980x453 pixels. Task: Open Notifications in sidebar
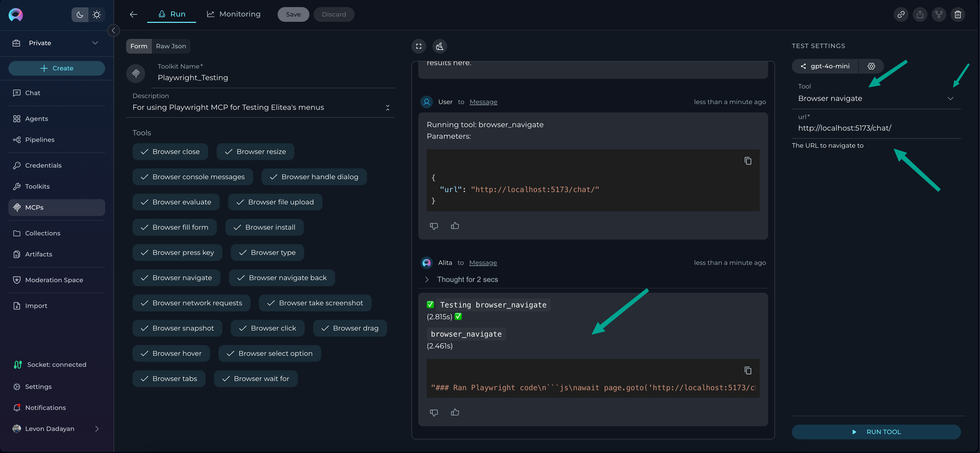coord(57,407)
